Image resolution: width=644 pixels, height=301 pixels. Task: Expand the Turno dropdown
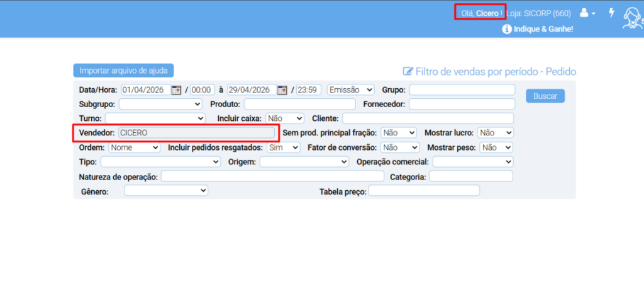point(155,118)
